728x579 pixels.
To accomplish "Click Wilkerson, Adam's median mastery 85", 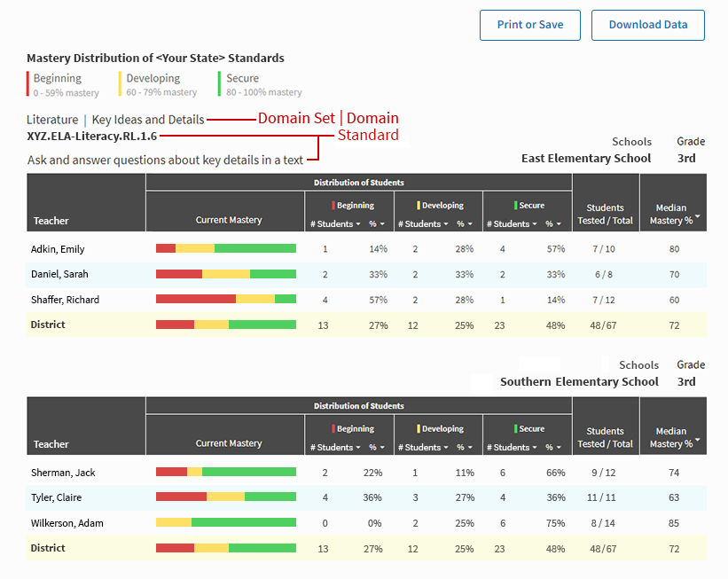I will tap(674, 523).
